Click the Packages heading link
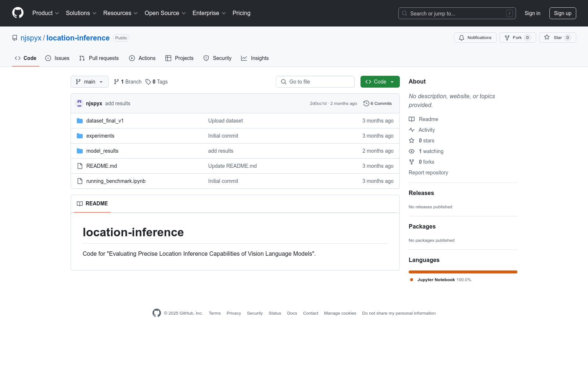Viewport: 588px width, 368px height. click(422, 226)
